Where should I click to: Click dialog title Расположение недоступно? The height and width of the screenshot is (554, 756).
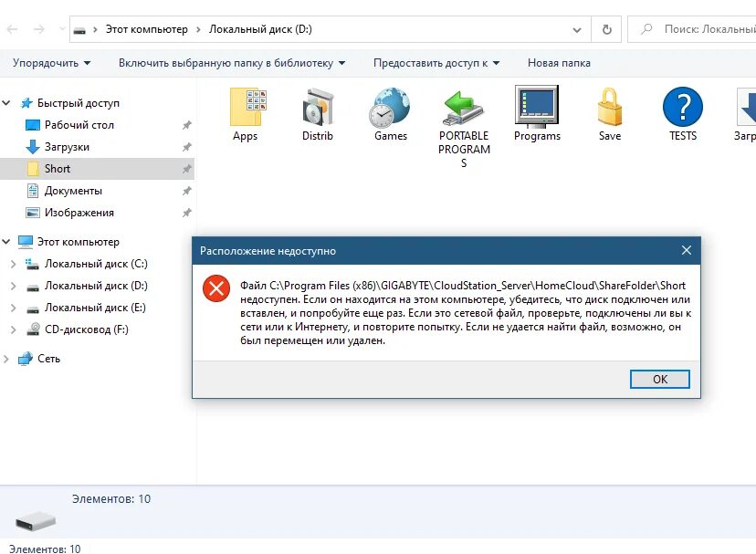(268, 251)
